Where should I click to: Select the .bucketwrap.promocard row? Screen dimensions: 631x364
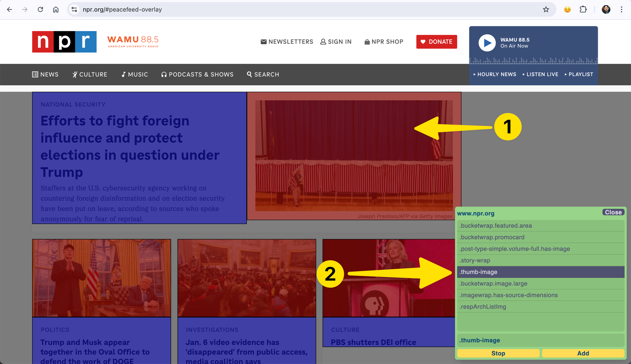pos(541,237)
